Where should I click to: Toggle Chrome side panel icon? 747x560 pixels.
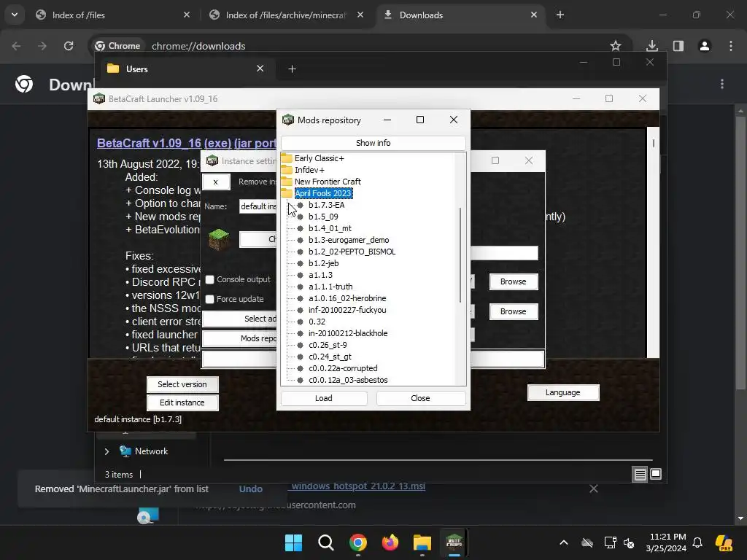point(678,46)
